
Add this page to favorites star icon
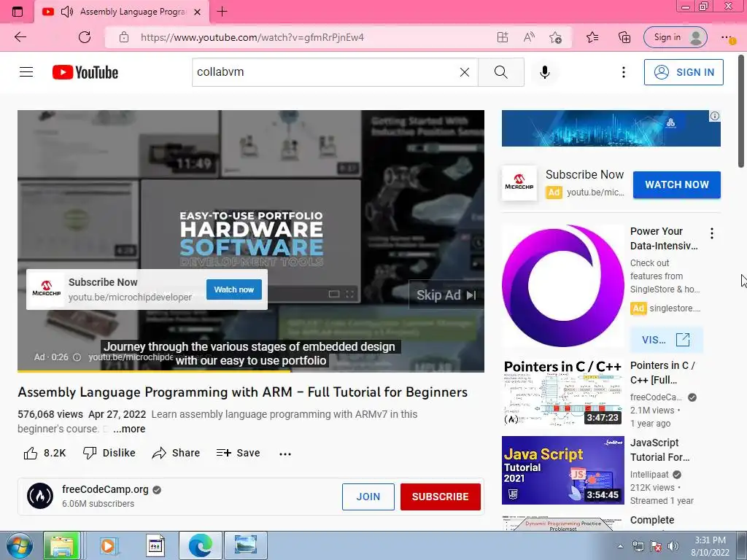coord(555,37)
